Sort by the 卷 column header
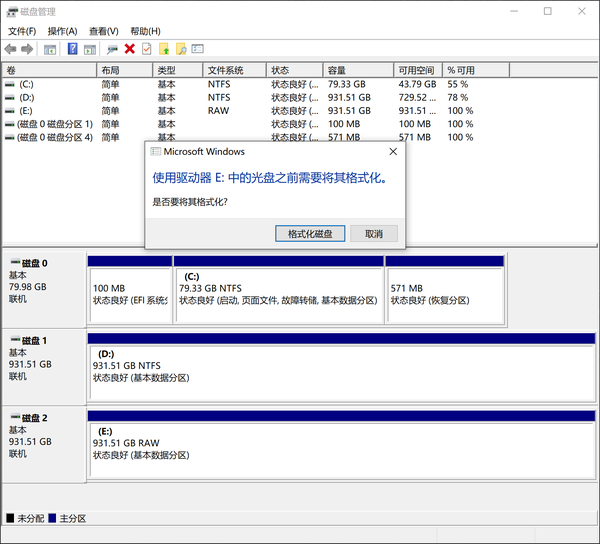The width and height of the screenshot is (600, 544). (x=49, y=70)
